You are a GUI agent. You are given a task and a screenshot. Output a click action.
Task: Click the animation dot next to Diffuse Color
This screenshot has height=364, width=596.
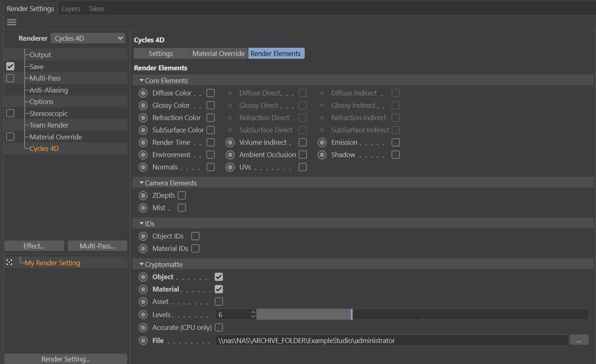click(143, 93)
